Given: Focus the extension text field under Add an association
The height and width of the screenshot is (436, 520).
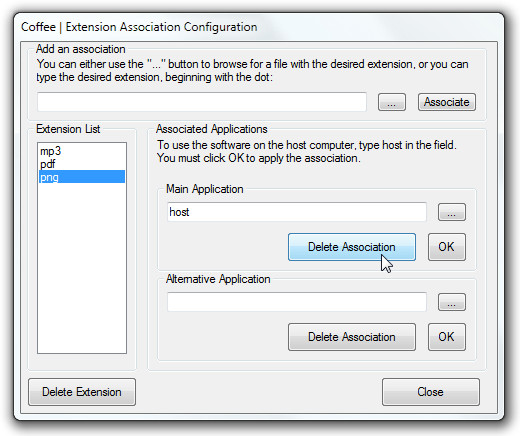Looking at the screenshot, I should coord(202,102).
